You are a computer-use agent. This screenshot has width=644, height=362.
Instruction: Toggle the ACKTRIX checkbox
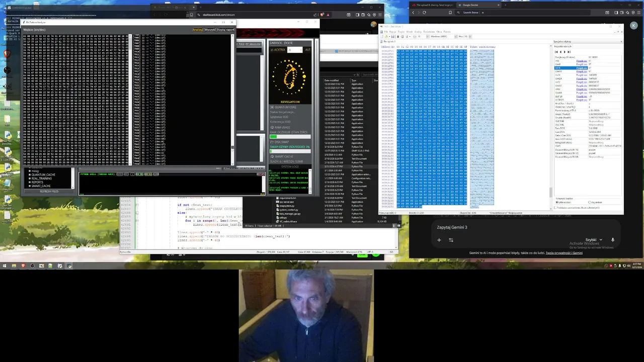click(x=272, y=50)
